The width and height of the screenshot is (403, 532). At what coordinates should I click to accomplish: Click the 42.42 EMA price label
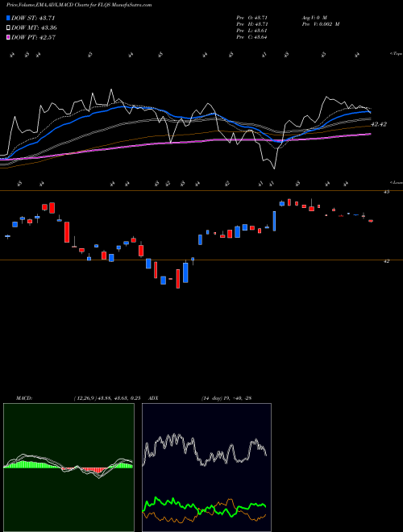(379, 124)
